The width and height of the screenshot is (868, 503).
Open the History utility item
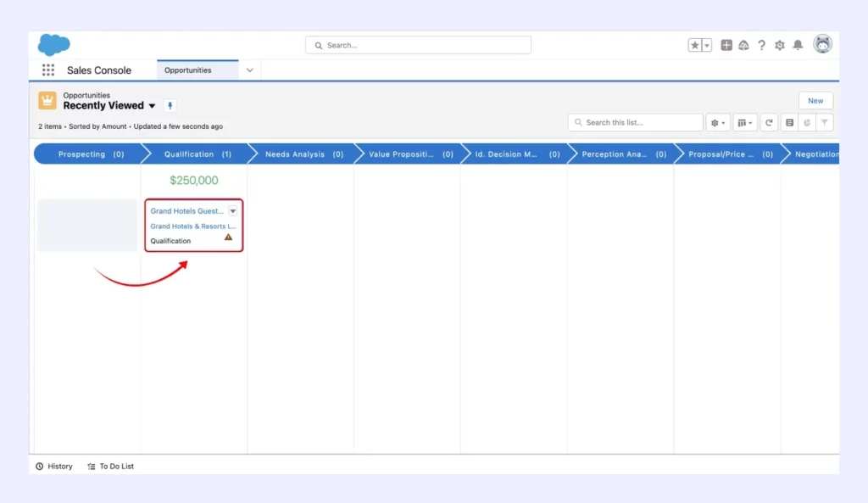pos(54,467)
